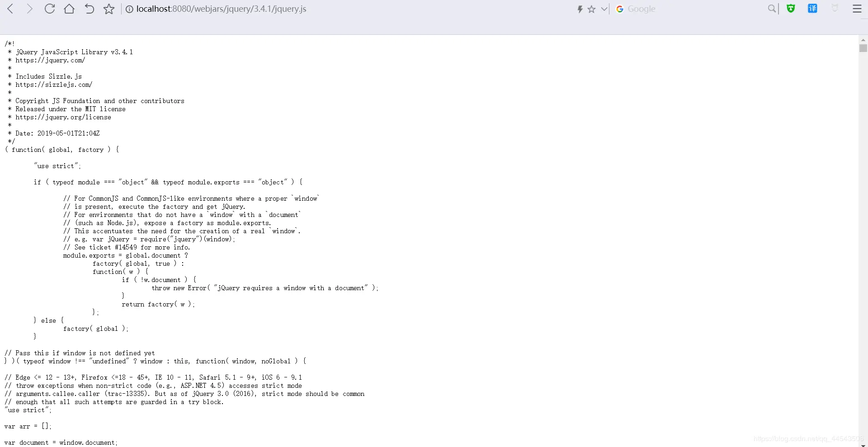Screen dimensions: 868x447
Task: Click the scrollbar up arrow
Action: (x=863, y=40)
